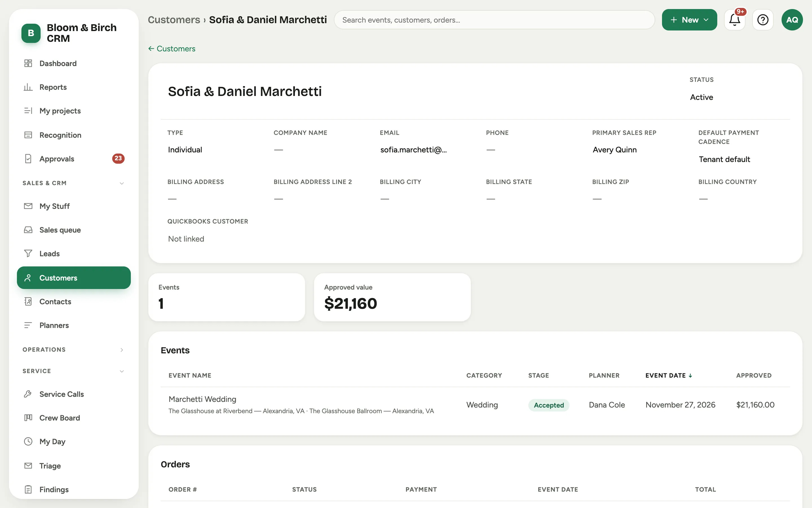Viewport: 812px width, 508px height.
Task: Click the Sales queue inbox icon
Action: click(28, 230)
